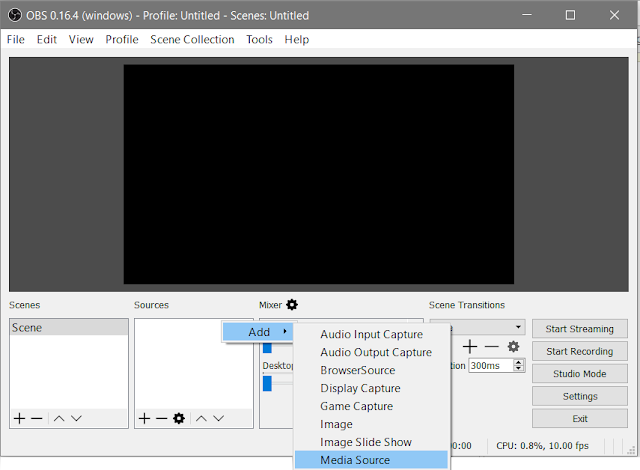The height and width of the screenshot is (470, 640).
Task: Open the Scene Transitions type dropdown
Action: pos(478,327)
